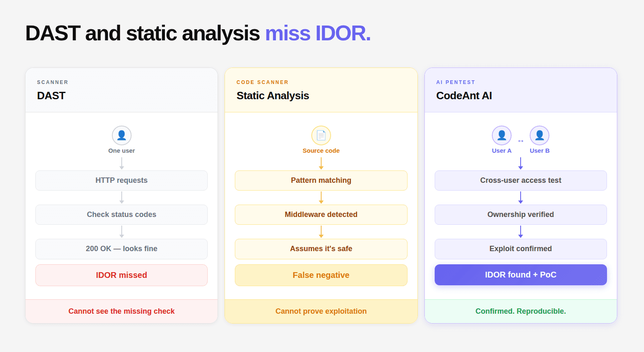Viewport: 644px width, 352px height.
Task: Click the Static Analysis card title
Action: click(x=273, y=96)
